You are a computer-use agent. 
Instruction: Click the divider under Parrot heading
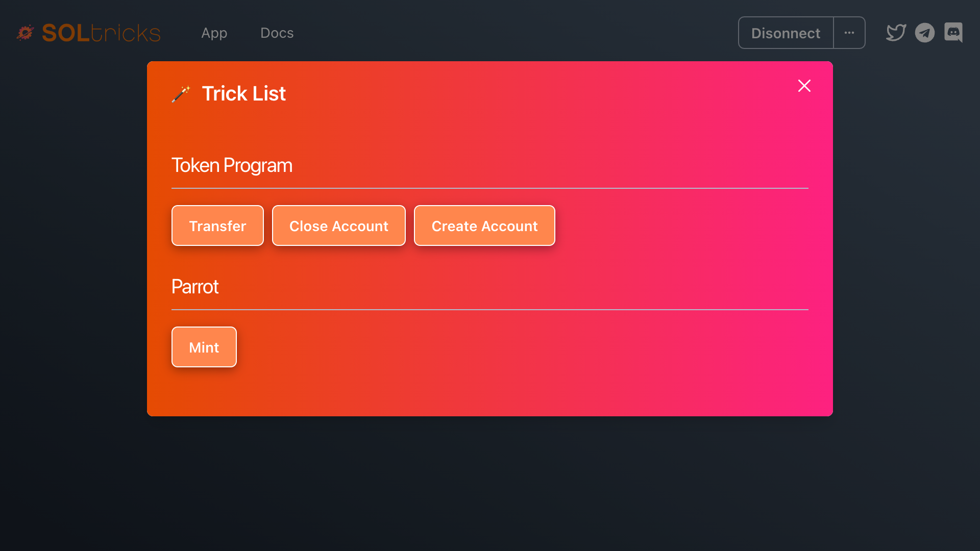pos(489,310)
